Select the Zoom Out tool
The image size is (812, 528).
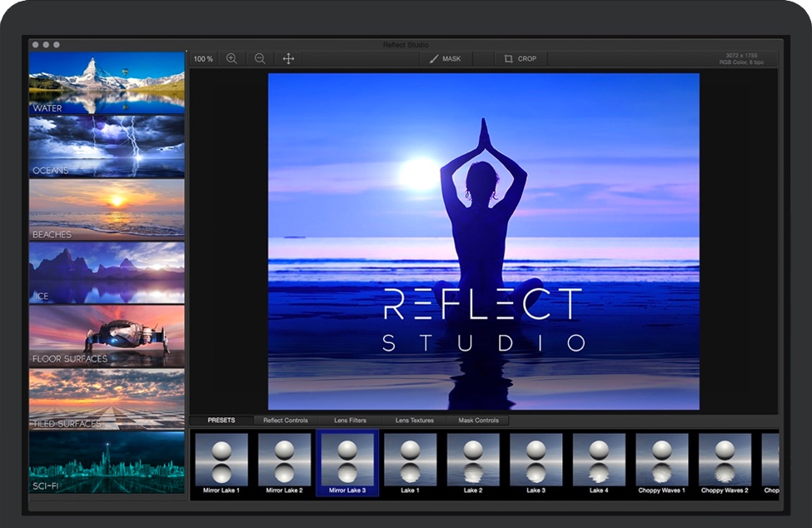(259, 58)
